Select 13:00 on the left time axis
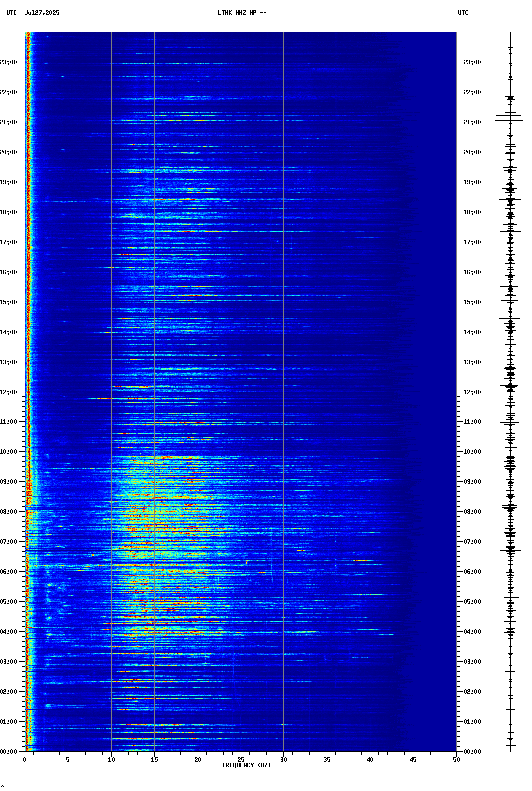 (x=8, y=362)
